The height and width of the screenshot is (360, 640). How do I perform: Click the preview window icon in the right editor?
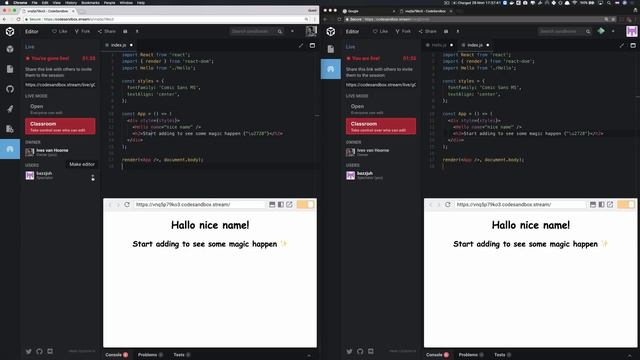633,45
